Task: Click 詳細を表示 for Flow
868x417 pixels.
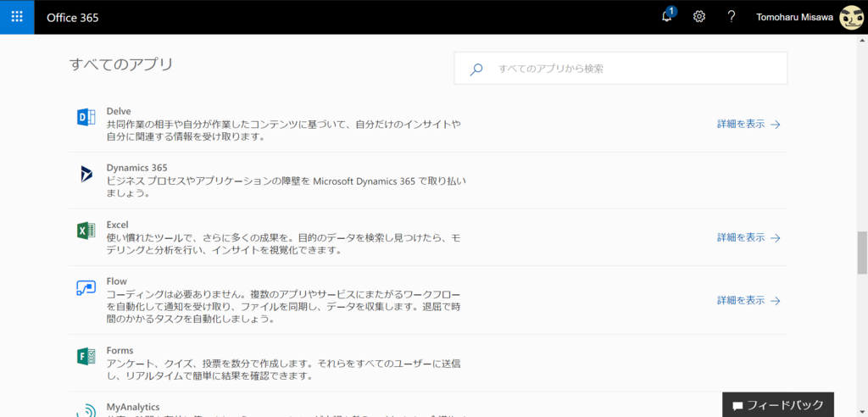Action: pyautogui.click(x=748, y=301)
